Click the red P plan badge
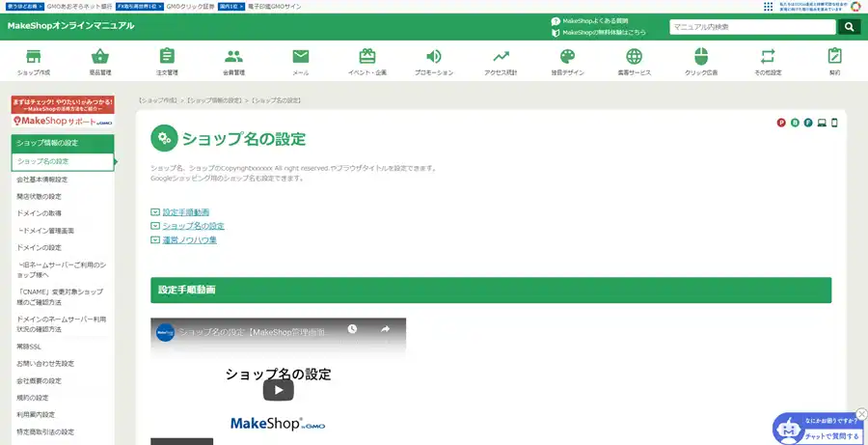868x445 pixels. point(781,123)
